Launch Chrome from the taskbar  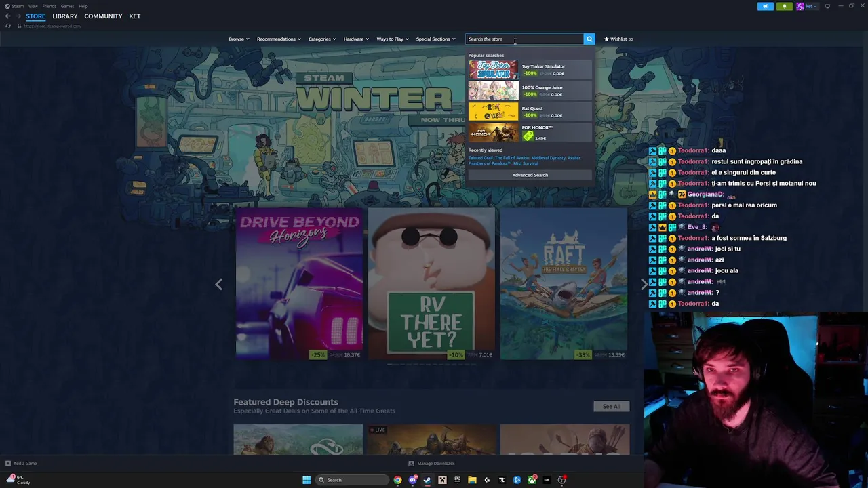(x=397, y=480)
